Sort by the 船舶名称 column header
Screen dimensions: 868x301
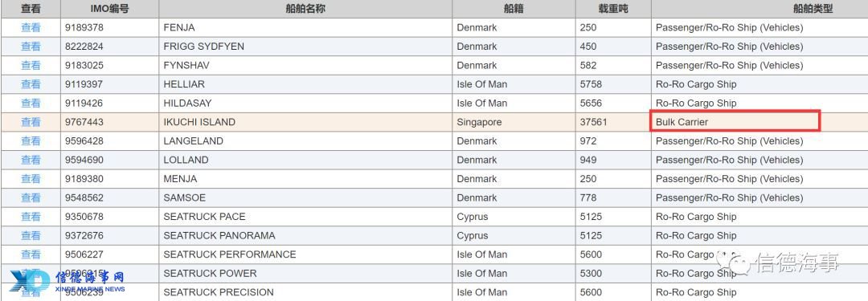pos(305,9)
